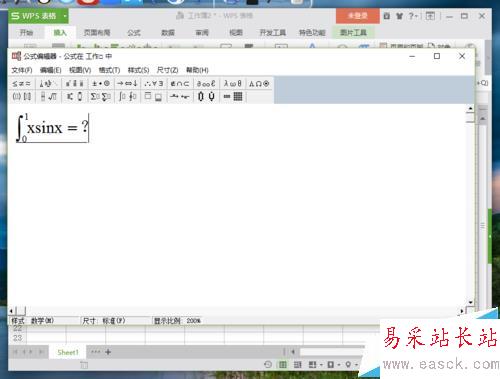Open lowercase Greek letters palette (λωθ)
The height and width of the screenshot is (379, 500).
tap(232, 84)
